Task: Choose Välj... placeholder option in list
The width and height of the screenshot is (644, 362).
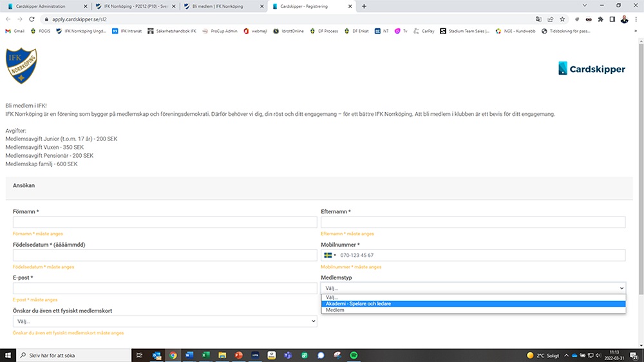Action: [473, 297]
